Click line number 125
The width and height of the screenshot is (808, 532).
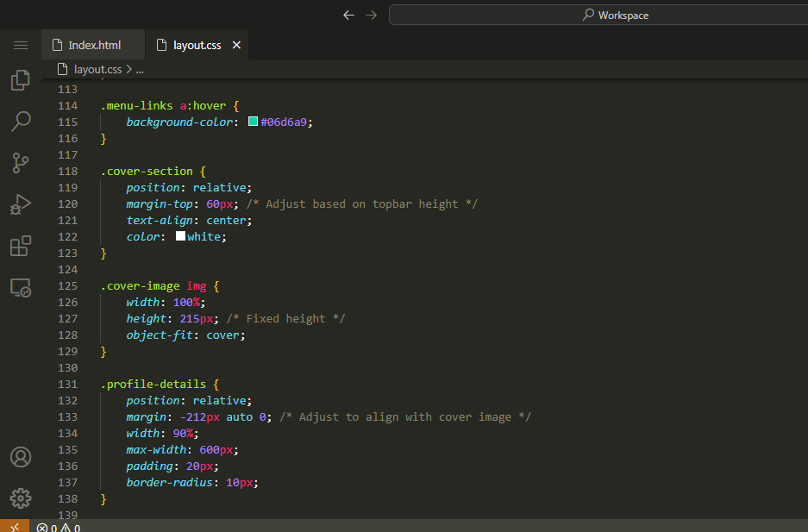click(67, 285)
